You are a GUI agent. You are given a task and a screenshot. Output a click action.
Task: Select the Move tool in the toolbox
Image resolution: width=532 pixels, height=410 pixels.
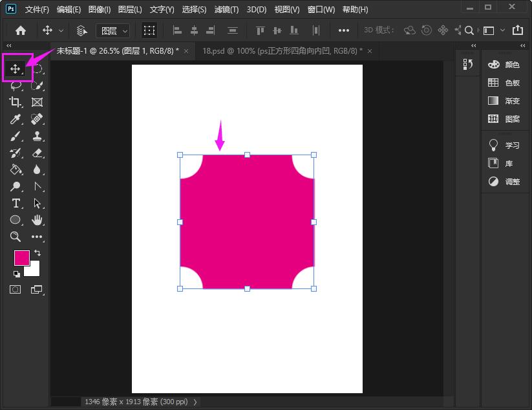(16, 69)
